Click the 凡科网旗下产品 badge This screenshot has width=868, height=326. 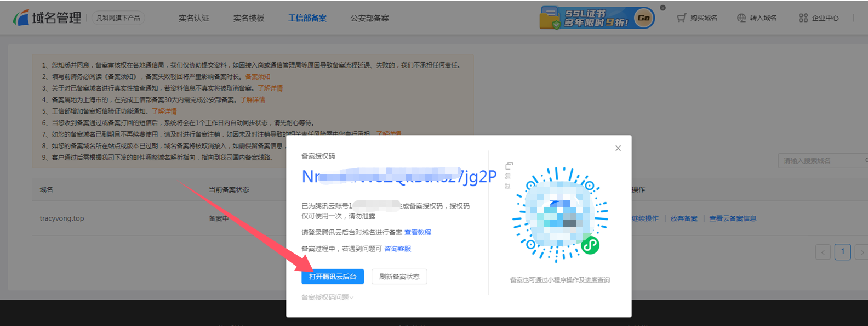click(118, 18)
